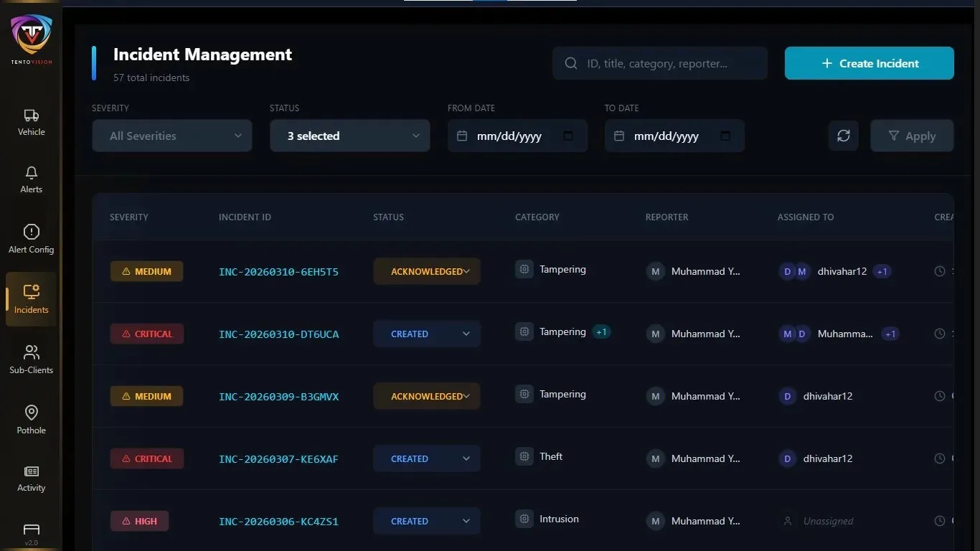Click the refresh filters icon button
Image resolution: width=980 pixels, height=551 pixels.
(844, 136)
